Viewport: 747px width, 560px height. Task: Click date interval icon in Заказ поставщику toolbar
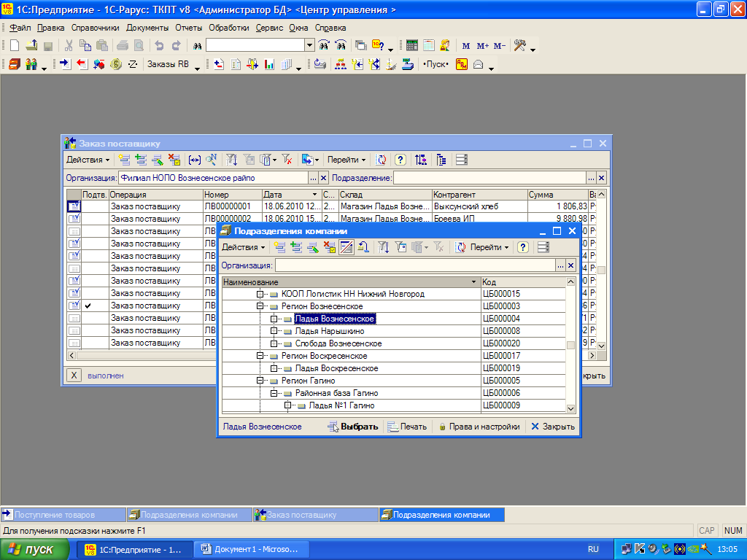(194, 160)
